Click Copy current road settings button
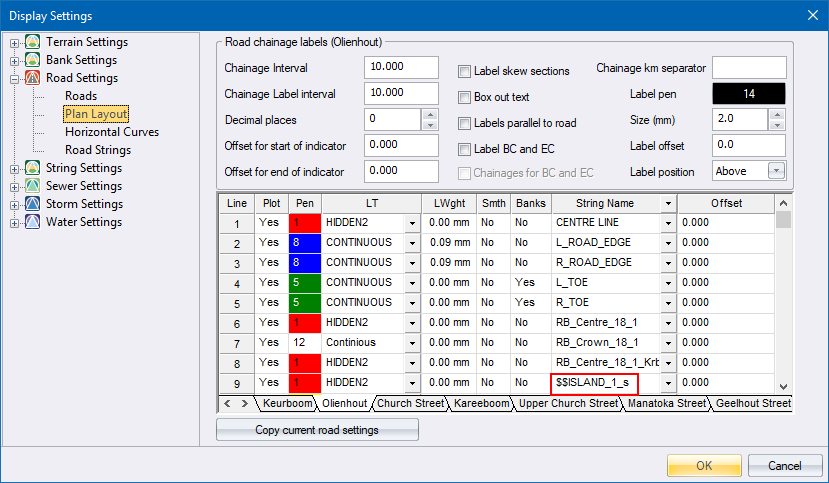 pyautogui.click(x=317, y=430)
